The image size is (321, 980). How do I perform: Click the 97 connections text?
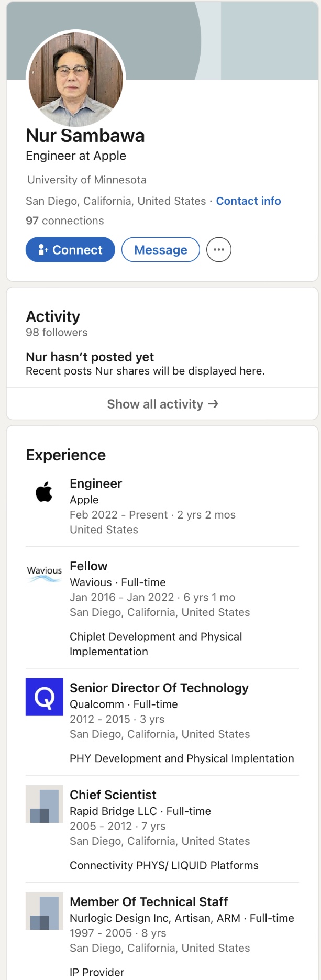(65, 221)
